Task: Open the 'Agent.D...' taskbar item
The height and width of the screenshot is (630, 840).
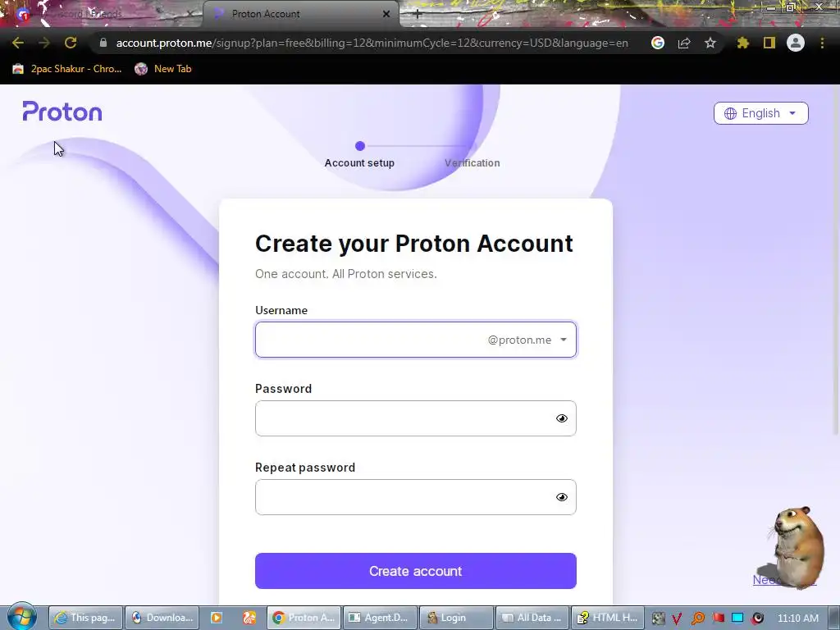Action: 379,618
